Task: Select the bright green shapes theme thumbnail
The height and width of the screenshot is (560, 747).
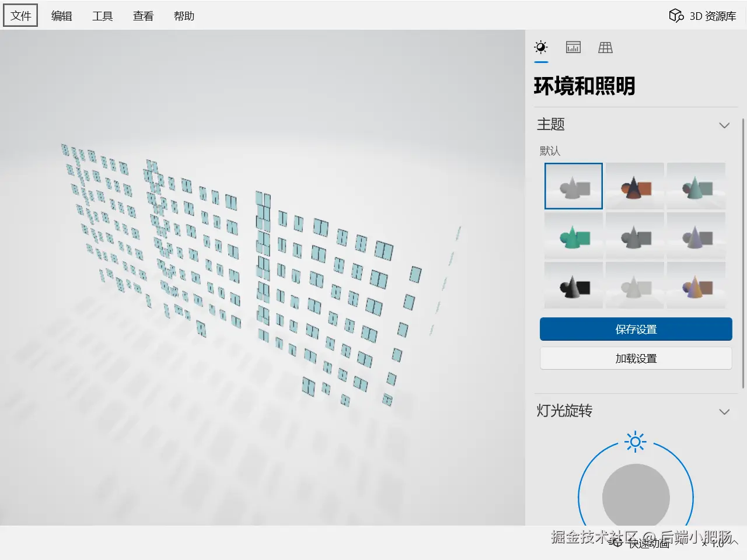Action: 574,236
